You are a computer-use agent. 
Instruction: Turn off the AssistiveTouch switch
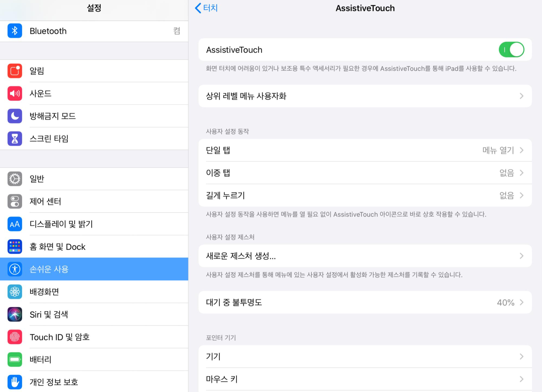pos(511,50)
